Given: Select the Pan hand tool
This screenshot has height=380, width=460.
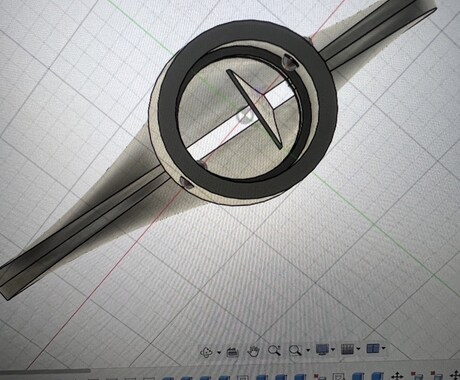Looking at the screenshot, I should coord(254,351).
